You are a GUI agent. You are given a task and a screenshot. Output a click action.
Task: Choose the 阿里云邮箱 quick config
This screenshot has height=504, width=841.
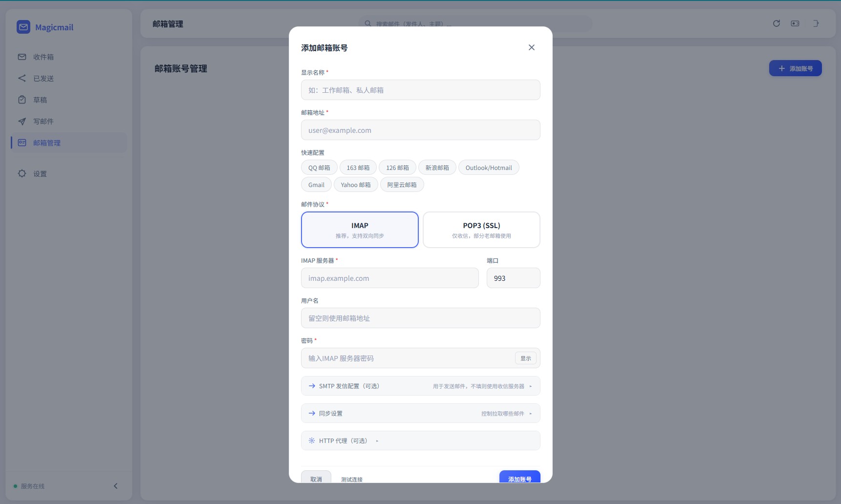pyautogui.click(x=402, y=185)
